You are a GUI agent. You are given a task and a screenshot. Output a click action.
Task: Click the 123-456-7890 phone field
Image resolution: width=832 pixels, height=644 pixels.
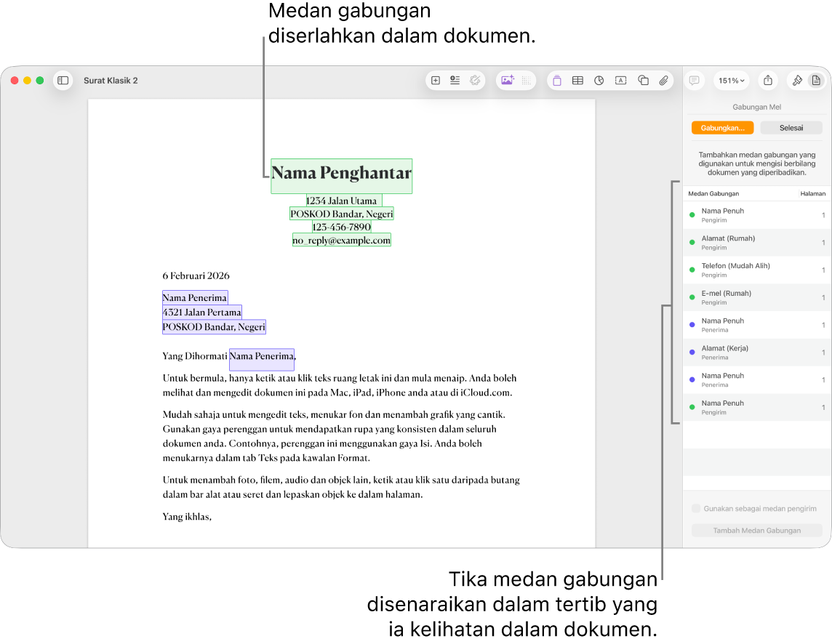(x=342, y=227)
